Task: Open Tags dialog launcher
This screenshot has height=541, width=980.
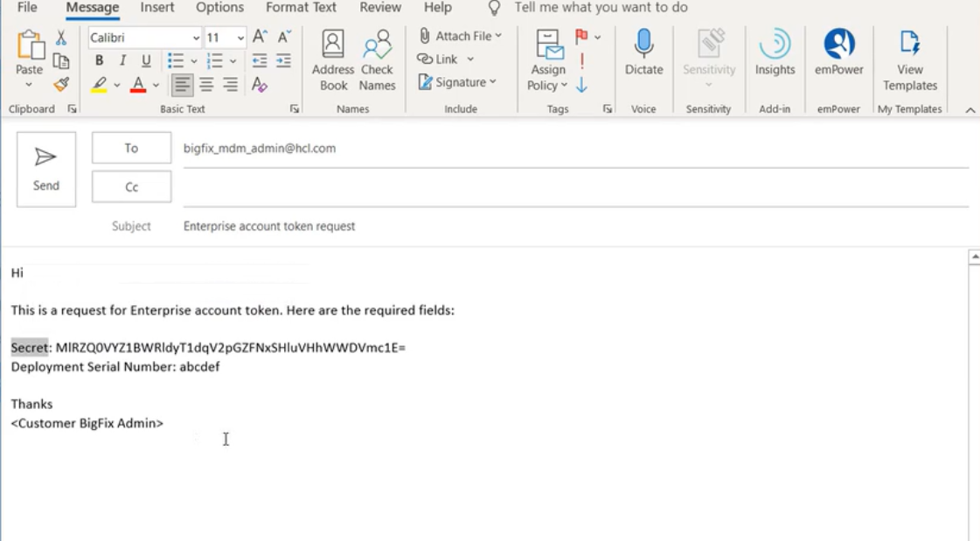Action: [607, 108]
